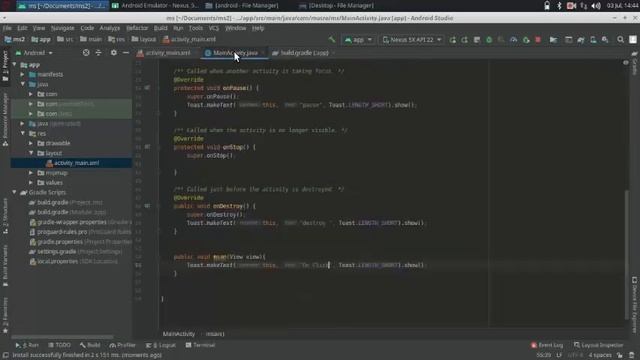This screenshot has height=360, width=640.
Task: Click tool-window quick access icon, bottom-left corner
Action: click(6, 355)
